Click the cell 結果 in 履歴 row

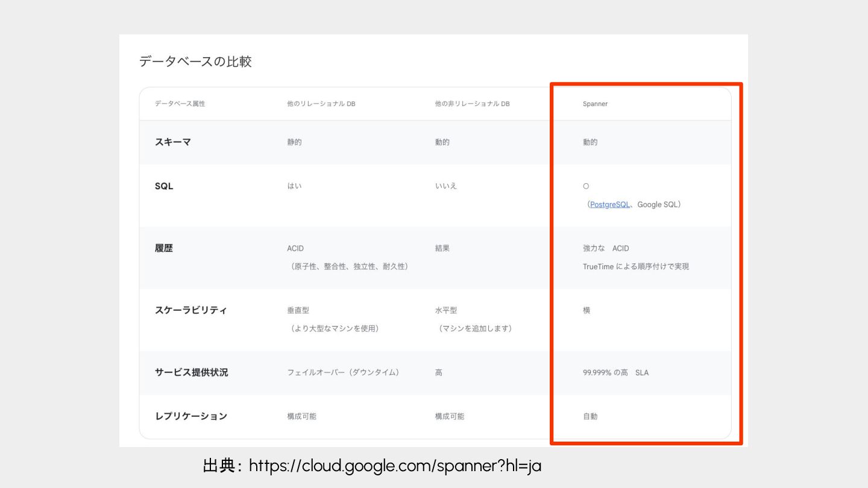click(x=442, y=248)
